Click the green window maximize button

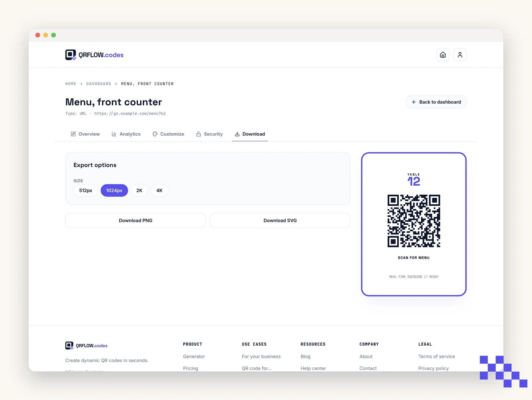point(54,35)
